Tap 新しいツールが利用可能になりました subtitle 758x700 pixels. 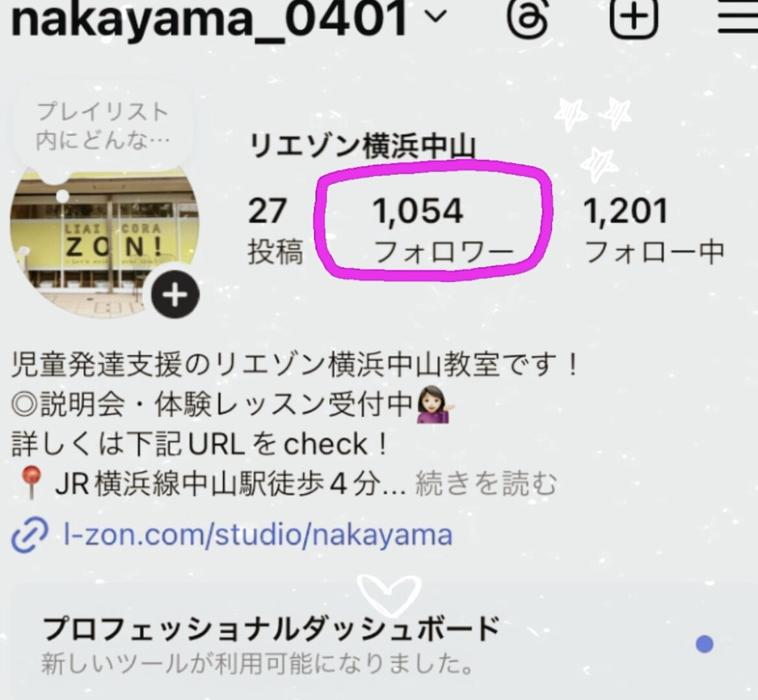point(257,663)
